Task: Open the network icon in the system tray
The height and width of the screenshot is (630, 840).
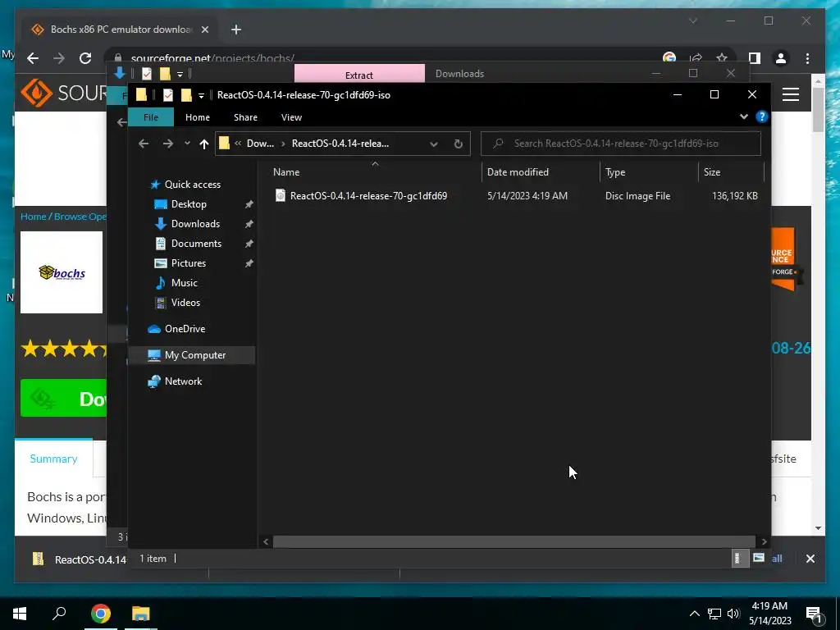Action: tap(714, 614)
